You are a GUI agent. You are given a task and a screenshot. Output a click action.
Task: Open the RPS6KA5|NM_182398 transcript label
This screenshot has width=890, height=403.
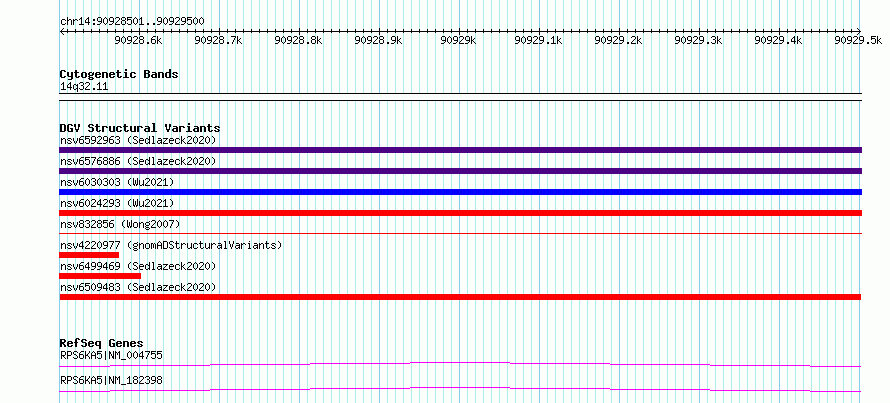[x=111, y=380]
